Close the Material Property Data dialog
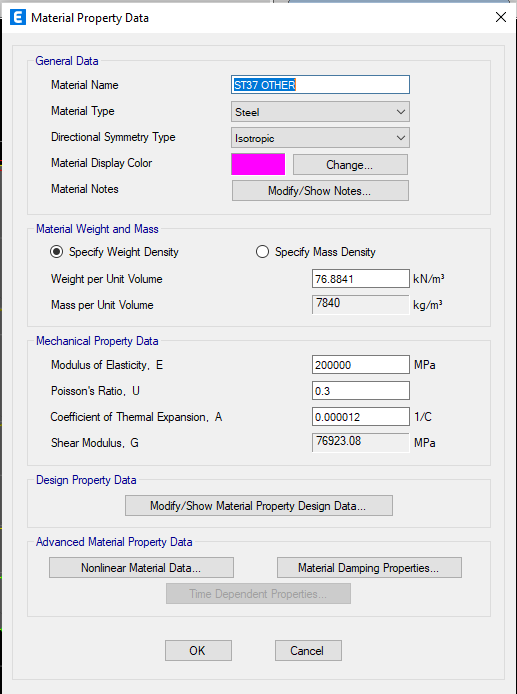This screenshot has width=517, height=694. (501, 17)
